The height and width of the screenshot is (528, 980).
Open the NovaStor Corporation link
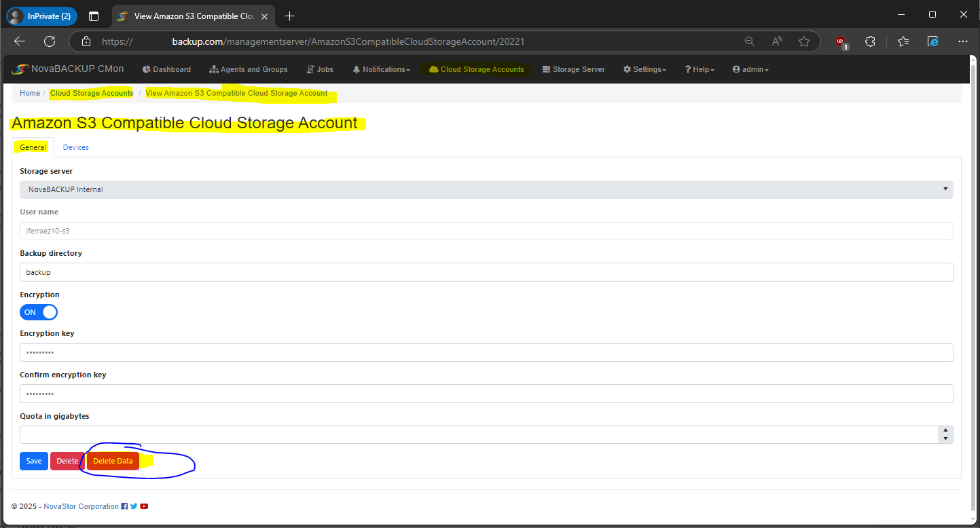81,506
